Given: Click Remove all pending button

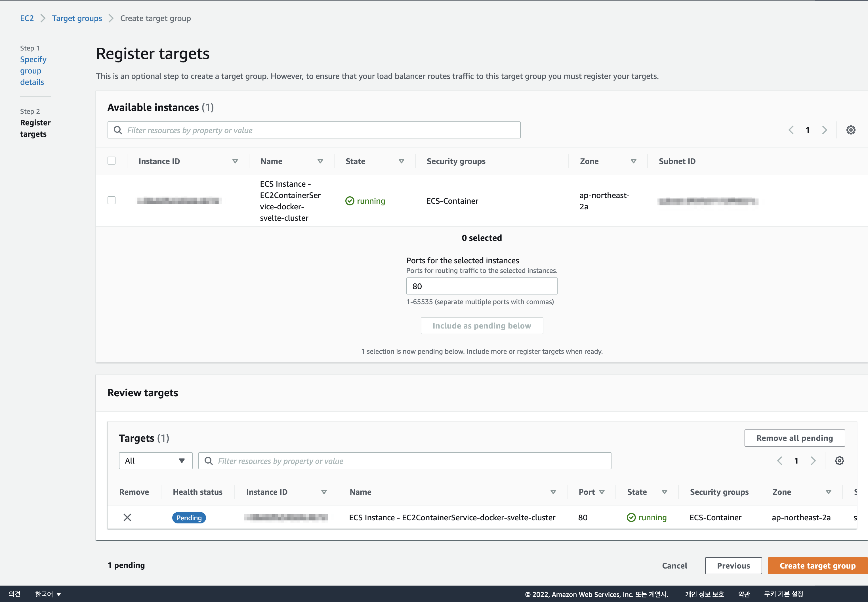Looking at the screenshot, I should pos(795,438).
